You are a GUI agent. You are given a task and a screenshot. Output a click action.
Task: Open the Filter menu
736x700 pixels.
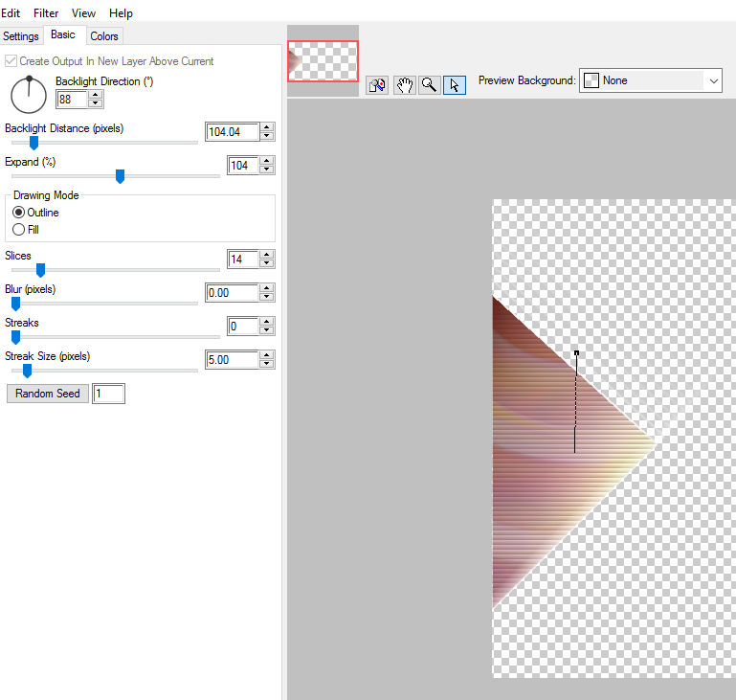[x=46, y=13]
